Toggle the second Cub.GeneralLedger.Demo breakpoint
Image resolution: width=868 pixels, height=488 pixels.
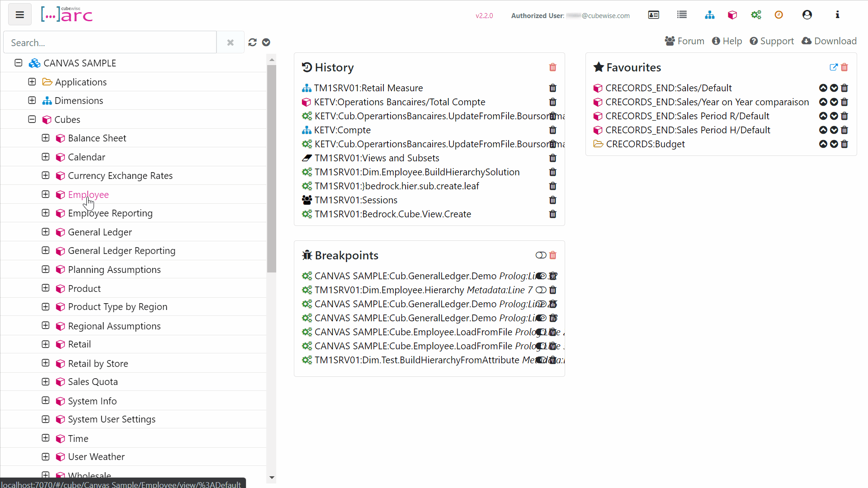click(x=541, y=304)
